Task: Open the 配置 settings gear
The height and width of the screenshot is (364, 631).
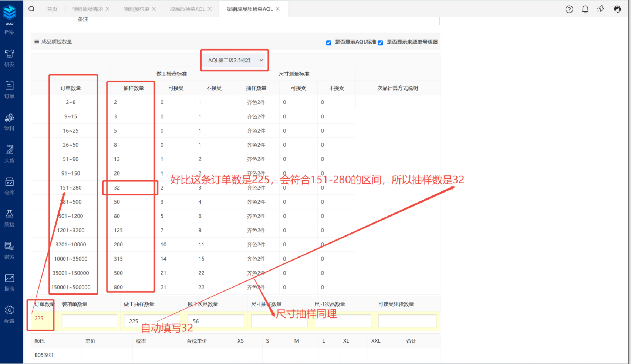Action: [x=10, y=314]
